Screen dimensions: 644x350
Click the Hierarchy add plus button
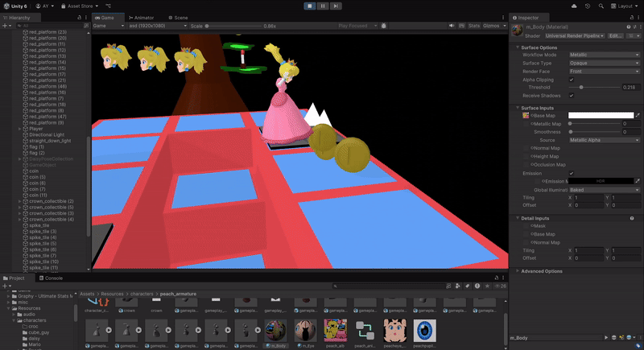(x=5, y=26)
